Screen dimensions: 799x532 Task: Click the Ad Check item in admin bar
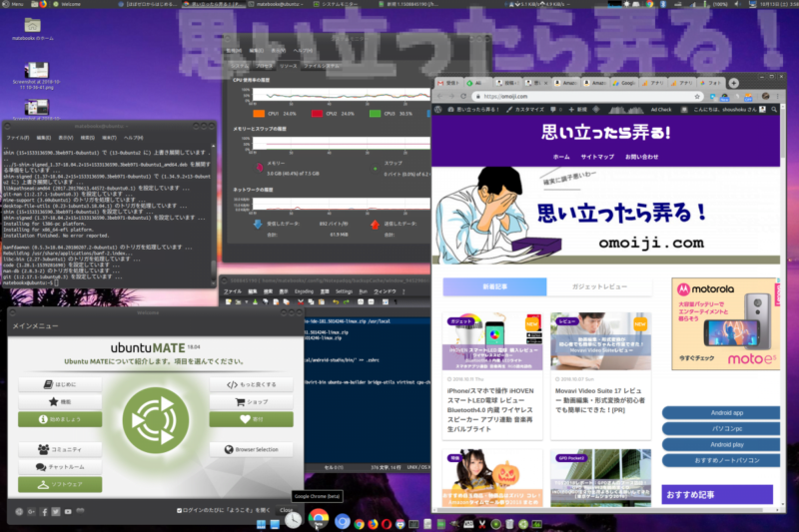661,110
